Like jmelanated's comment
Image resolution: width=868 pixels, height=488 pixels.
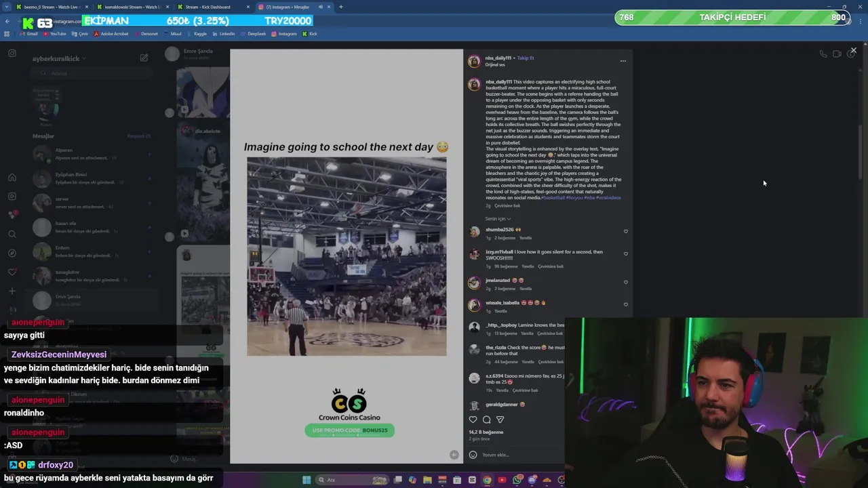[x=626, y=282]
